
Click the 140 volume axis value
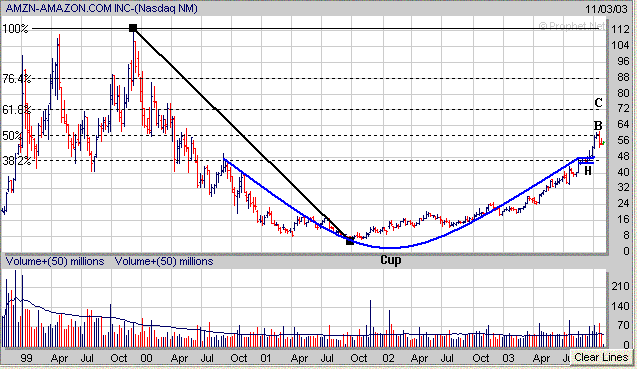click(620, 306)
